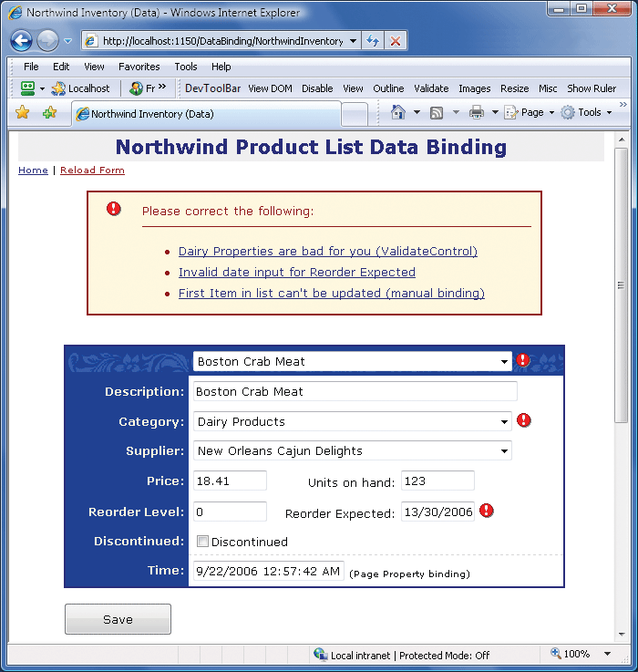Viewport: 638px width, 672px height.
Task: Click the Print printer icon
Action: (477, 113)
